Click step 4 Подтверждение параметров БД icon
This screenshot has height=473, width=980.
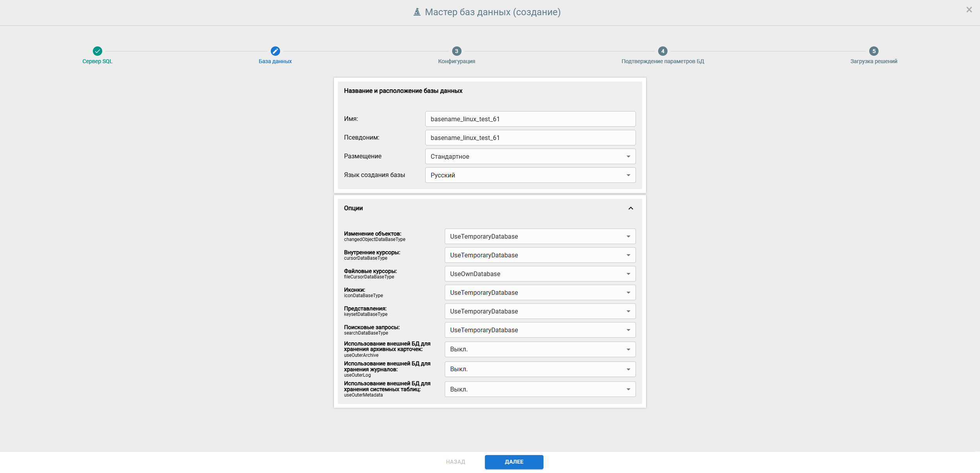point(662,51)
